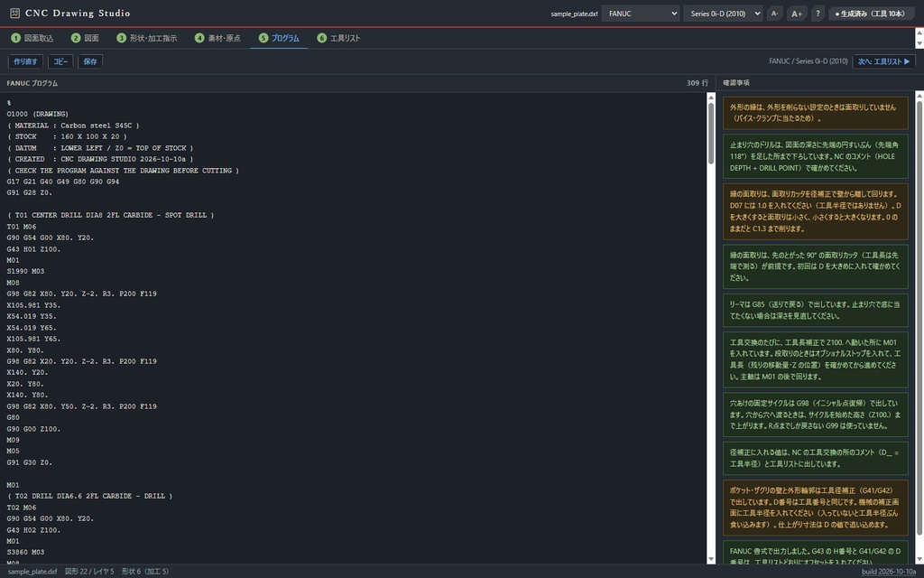Screen dimensions: 924x578
Task: Click the CNC Drawing Studio logo icon
Action: pos(14,13)
